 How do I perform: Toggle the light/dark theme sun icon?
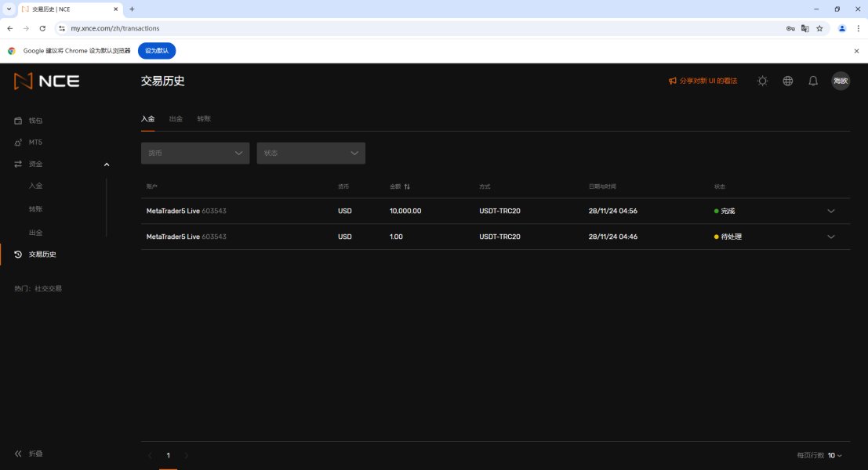[x=762, y=81]
